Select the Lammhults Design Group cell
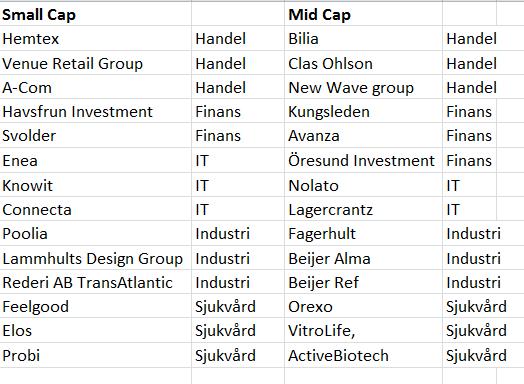The image size is (524, 384). tap(96, 258)
